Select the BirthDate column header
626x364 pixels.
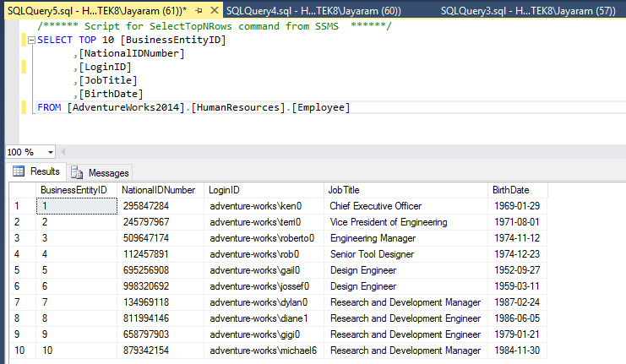click(518, 190)
